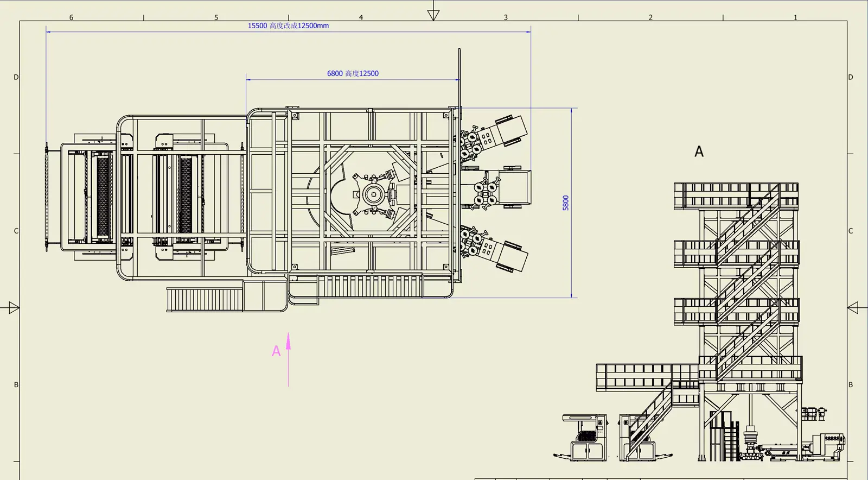Select the "6800 高度12500" dimension text
The height and width of the screenshot is (480, 868).
pyautogui.click(x=353, y=73)
